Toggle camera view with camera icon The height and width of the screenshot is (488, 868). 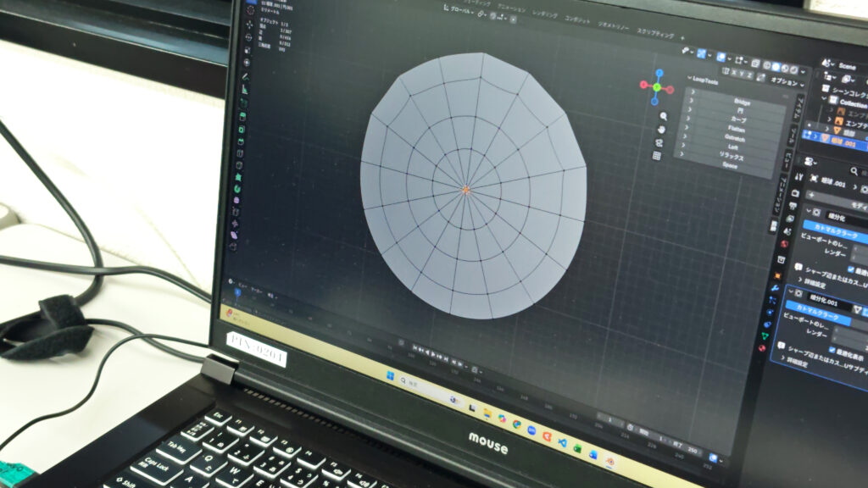(x=659, y=142)
